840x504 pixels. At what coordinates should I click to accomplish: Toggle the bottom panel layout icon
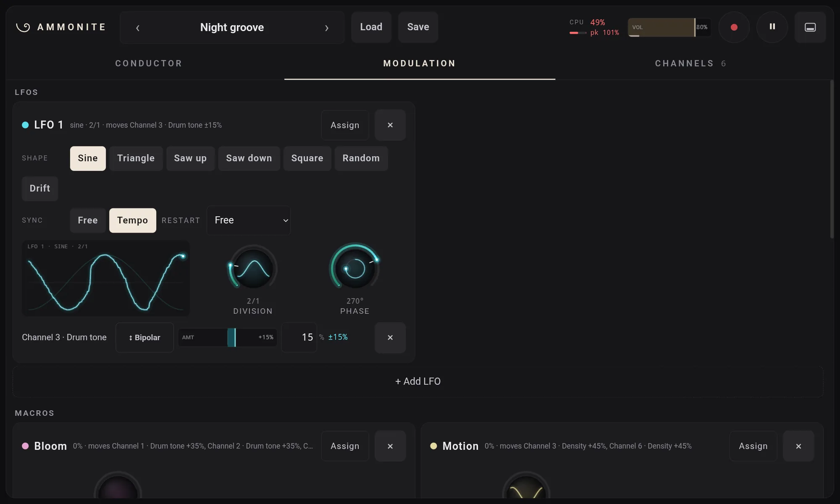click(x=810, y=27)
